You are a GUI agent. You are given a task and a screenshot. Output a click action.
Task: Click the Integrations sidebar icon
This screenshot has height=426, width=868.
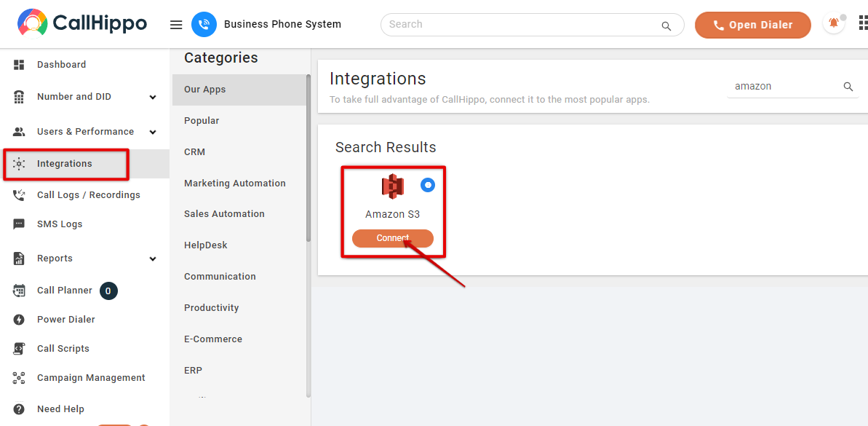[19, 164]
